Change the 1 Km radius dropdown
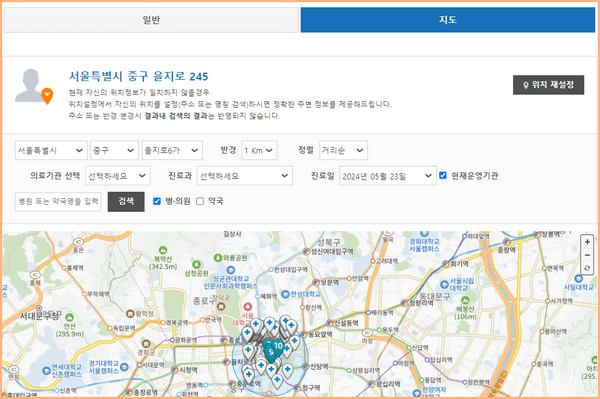Viewport: 600px width, 399px height. click(259, 150)
